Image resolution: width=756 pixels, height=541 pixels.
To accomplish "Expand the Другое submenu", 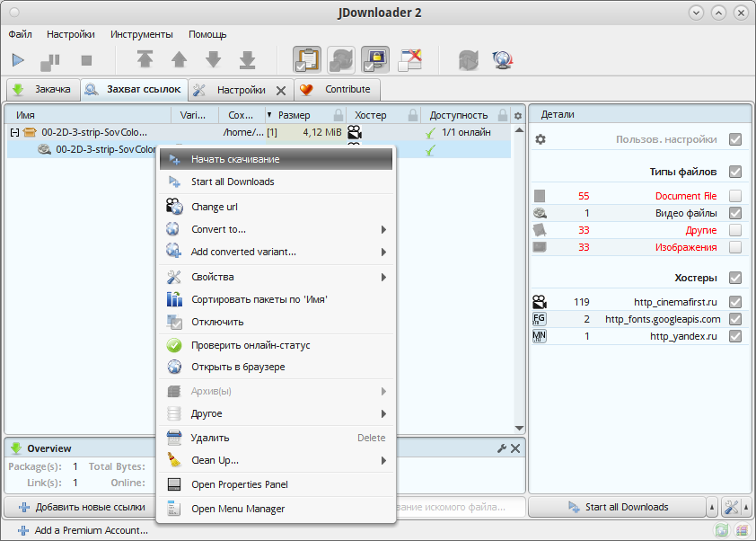I will pyautogui.click(x=276, y=413).
